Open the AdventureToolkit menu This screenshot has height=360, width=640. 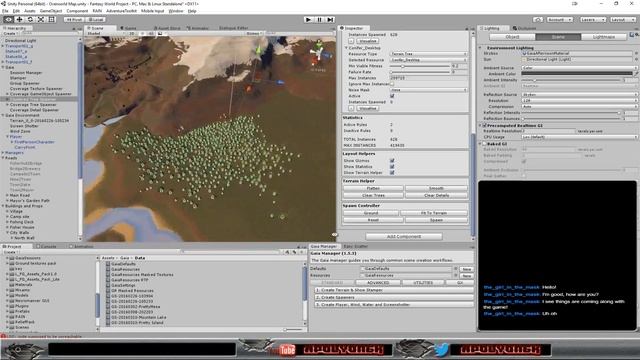pyautogui.click(x=122, y=11)
